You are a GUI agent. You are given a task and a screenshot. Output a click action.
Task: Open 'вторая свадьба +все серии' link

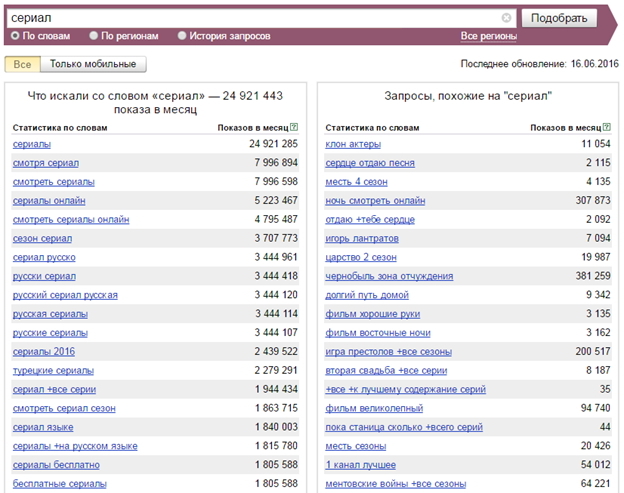tap(386, 370)
